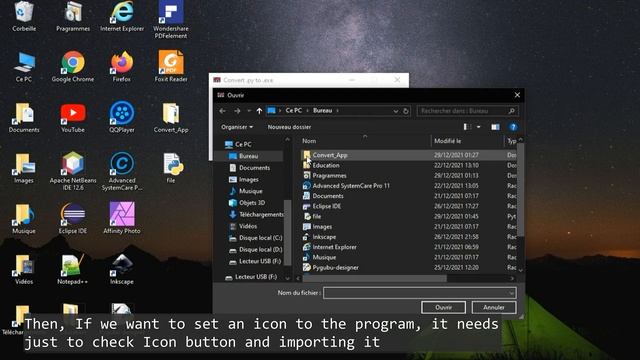Go up one folder level
The width and height of the screenshot is (640, 360).
259,111
